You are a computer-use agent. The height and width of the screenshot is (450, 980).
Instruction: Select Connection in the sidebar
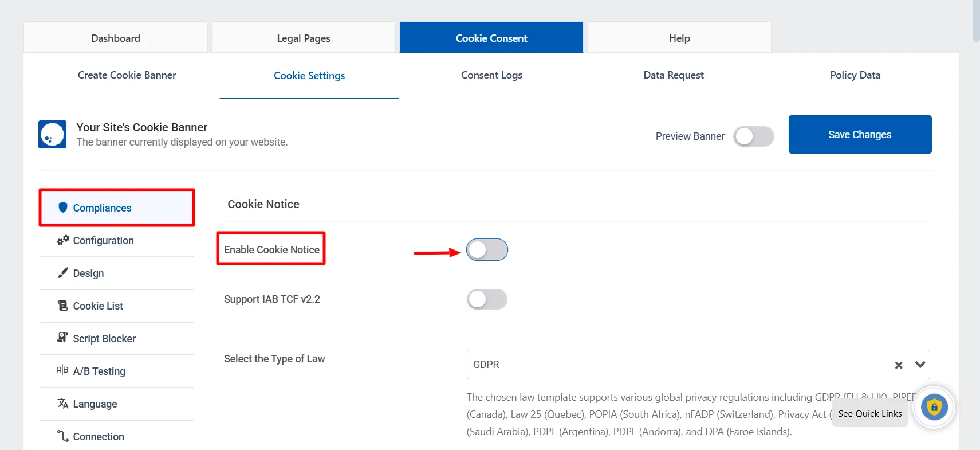tap(117, 435)
